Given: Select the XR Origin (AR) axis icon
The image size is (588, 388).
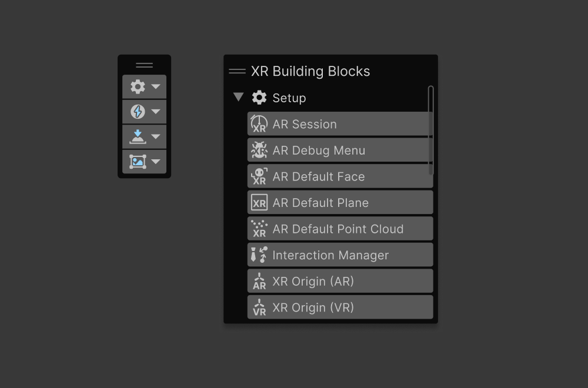Looking at the screenshot, I should [259, 280].
